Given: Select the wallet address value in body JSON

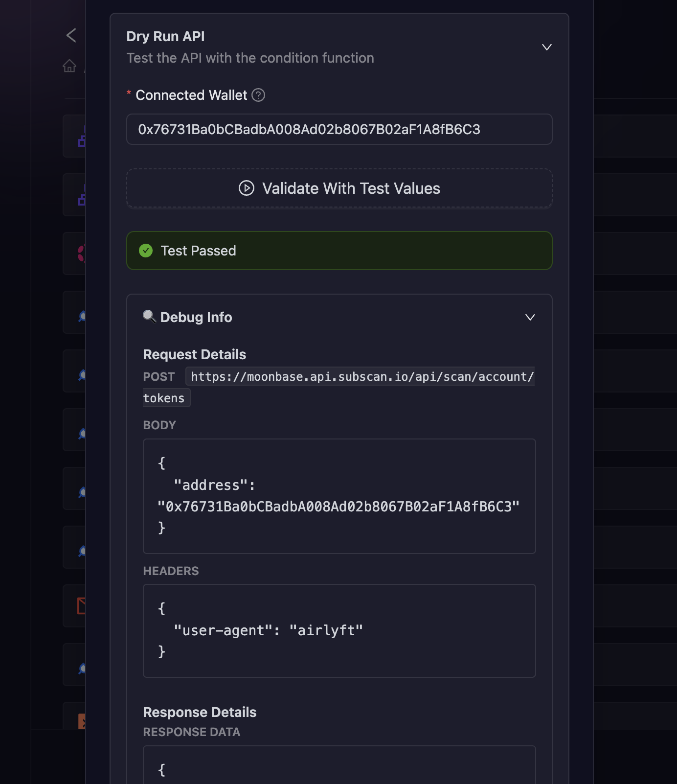Looking at the screenshot, I should coord(338,507).
